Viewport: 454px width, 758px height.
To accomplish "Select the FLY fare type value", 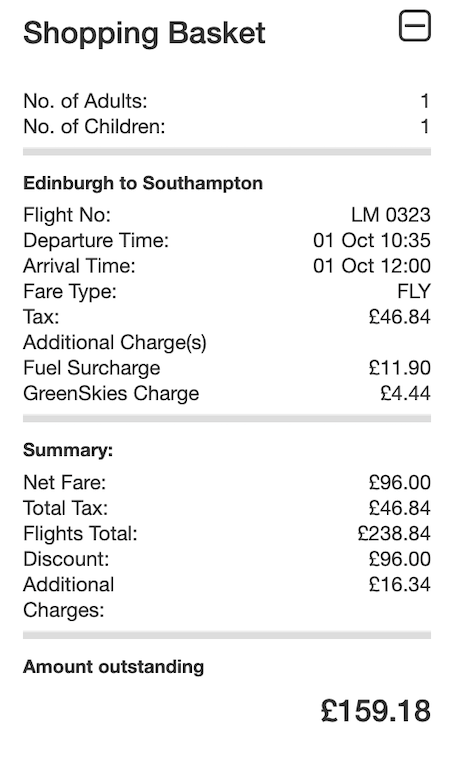I will (x=413, y=292).
